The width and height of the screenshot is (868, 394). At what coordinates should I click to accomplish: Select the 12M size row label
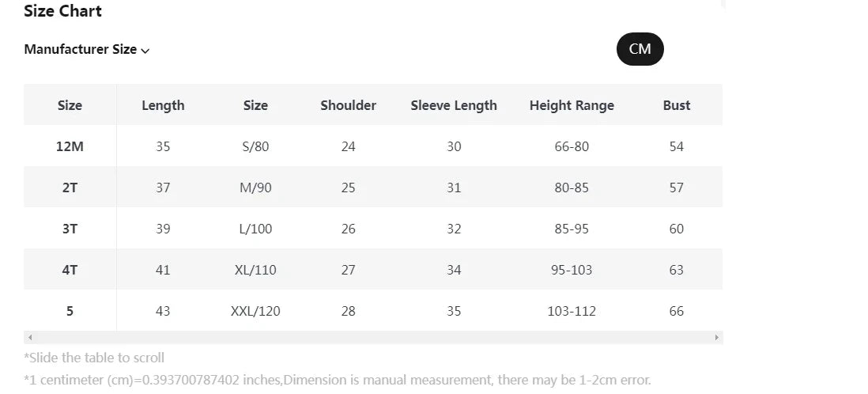[70, 146]
